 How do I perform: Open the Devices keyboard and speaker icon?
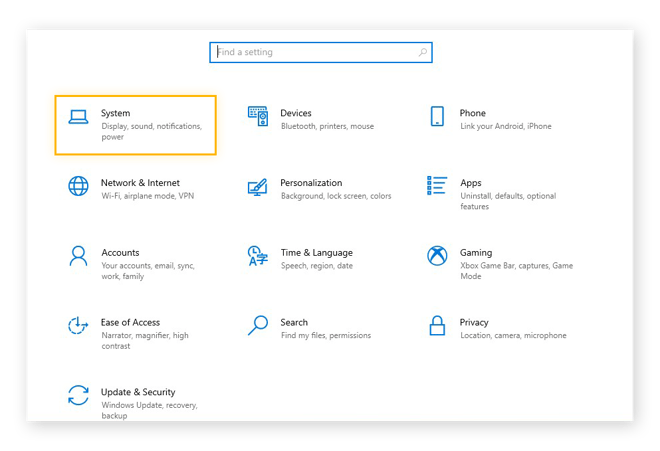258,116
